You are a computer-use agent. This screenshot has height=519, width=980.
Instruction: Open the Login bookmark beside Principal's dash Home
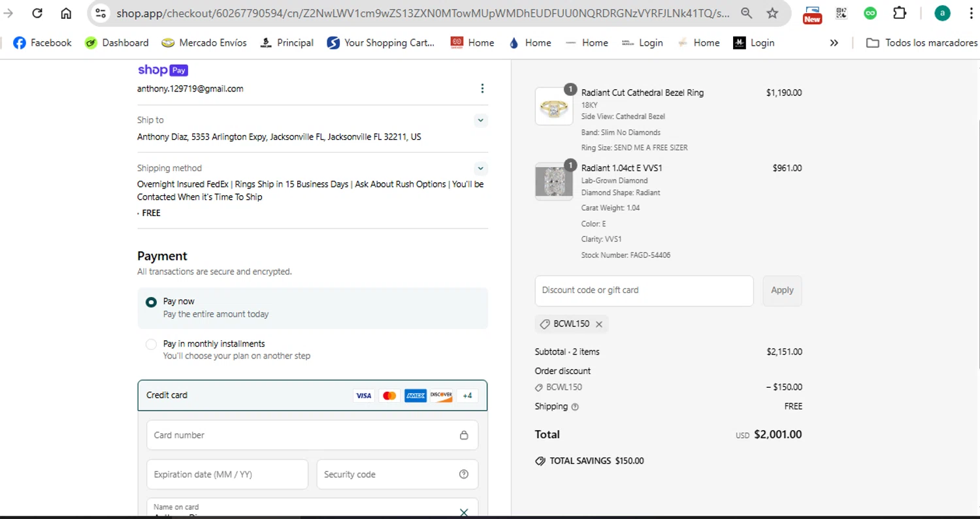[642, 42]
